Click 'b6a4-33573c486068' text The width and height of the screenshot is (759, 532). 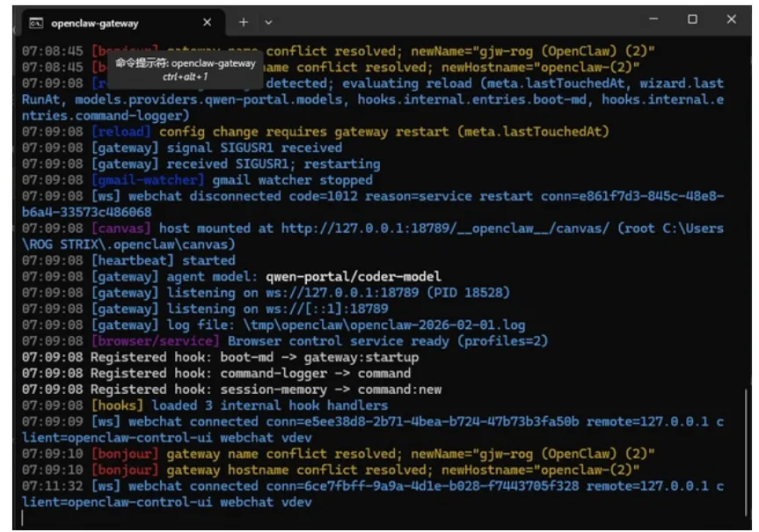point(87,212)
